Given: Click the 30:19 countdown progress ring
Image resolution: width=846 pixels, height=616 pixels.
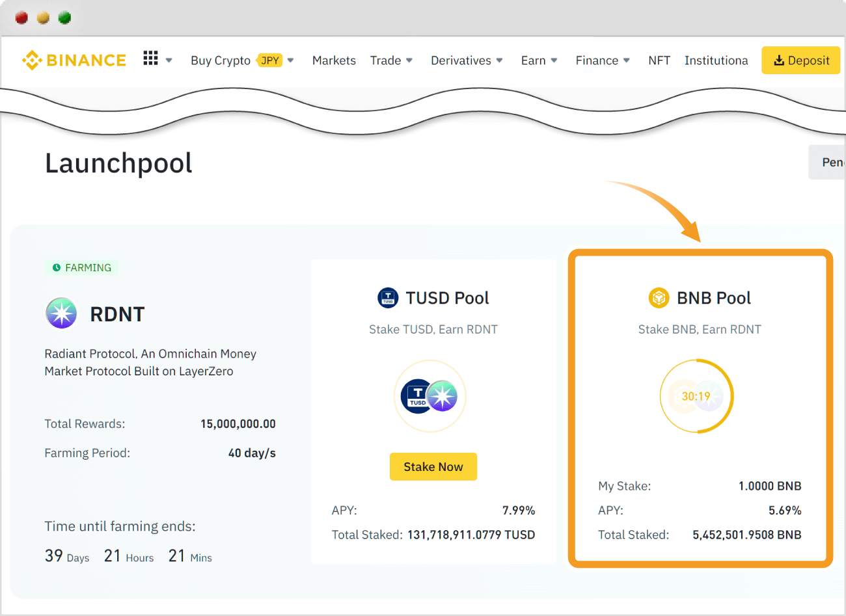Looking at the screenshot, I should click(x=696, y=395).
